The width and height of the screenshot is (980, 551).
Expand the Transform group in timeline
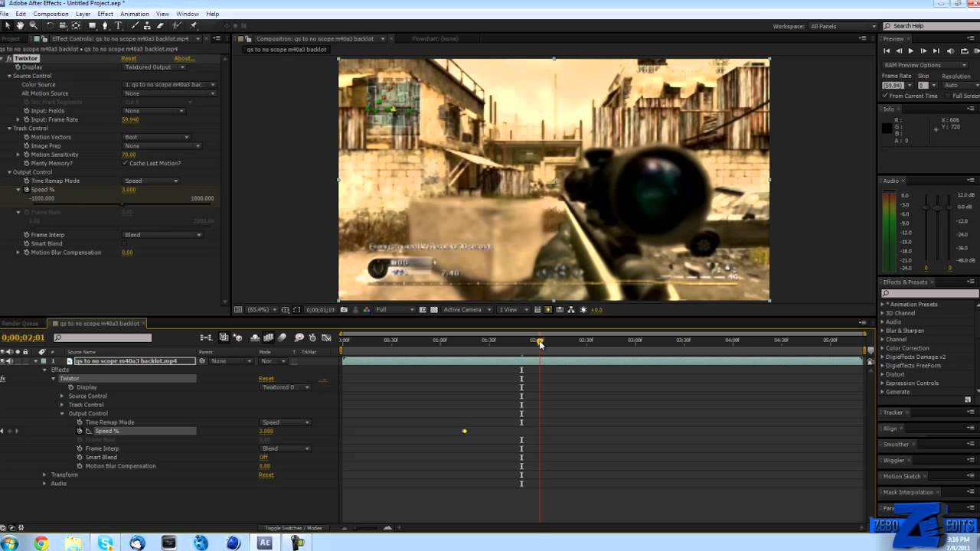[44, 474]
